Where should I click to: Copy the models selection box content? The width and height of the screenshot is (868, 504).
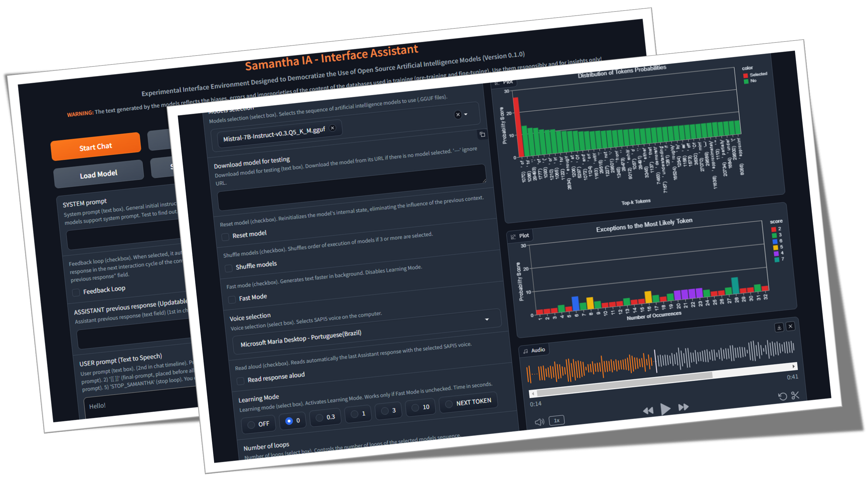(x=482, y=134)
